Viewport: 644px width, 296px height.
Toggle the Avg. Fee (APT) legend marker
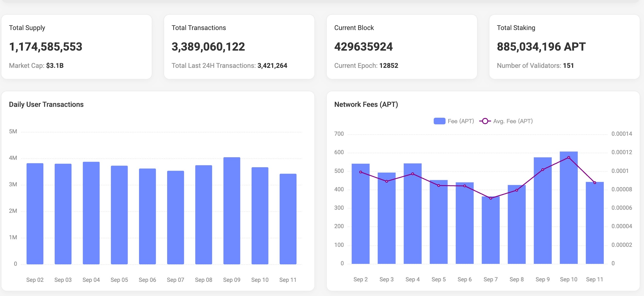(485, 121)
